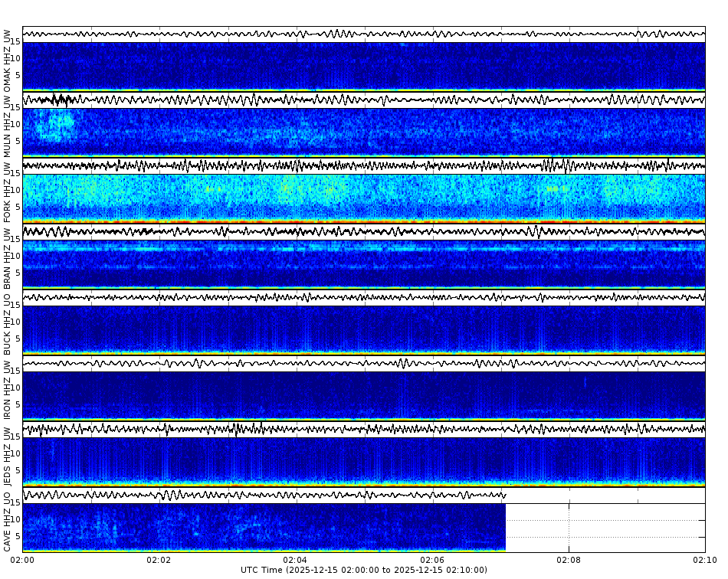Click the 02:00 time axis label
Image resolution: width=728 pixels, height=579 pixels.
23,561
